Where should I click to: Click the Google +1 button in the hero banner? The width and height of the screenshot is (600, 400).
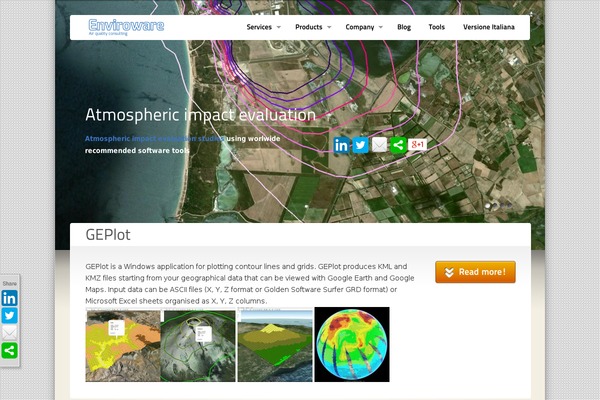click(x=417, y=144)
